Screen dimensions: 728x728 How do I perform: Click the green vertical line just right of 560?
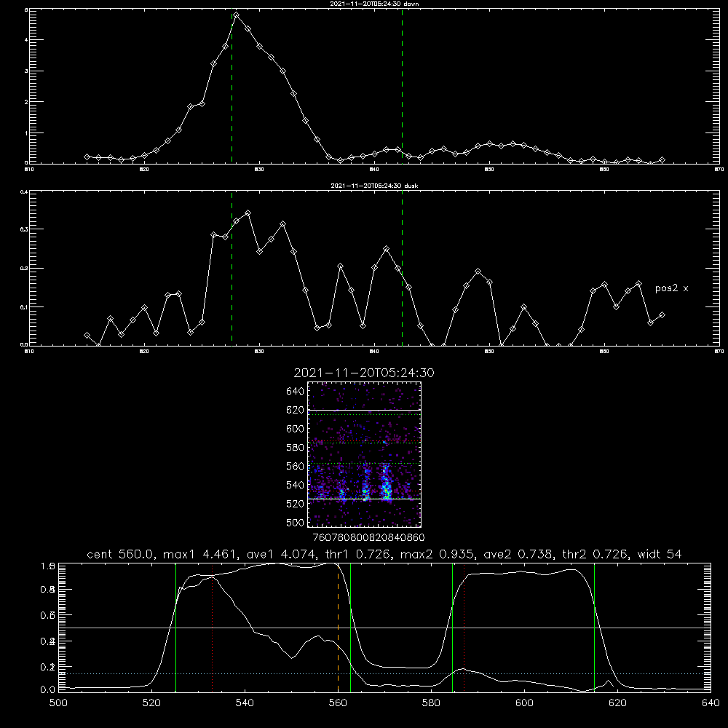click(x=351, y=628)
